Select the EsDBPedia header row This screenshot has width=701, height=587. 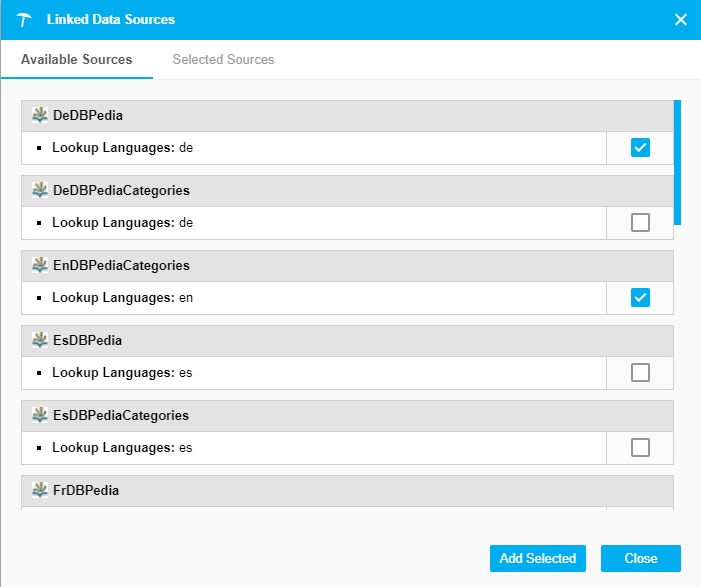346,340
